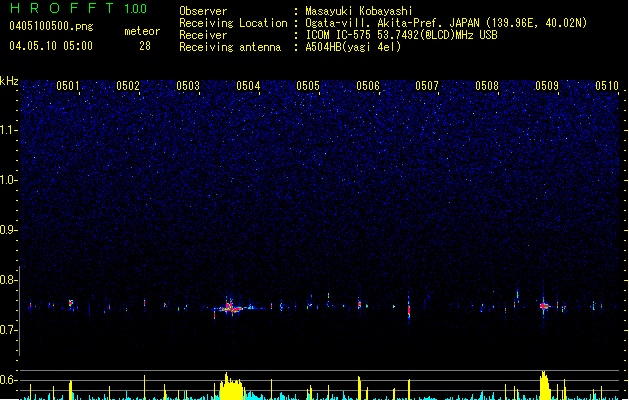Screen dimensions: 629x400
Task: Click the 1.1 kHz axis label
Action: click(8, 130)
